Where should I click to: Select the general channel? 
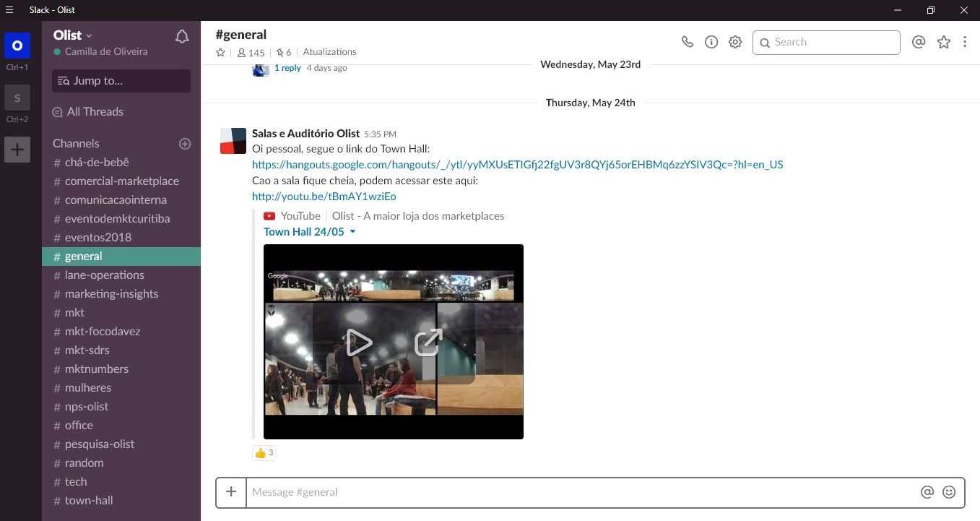point(121,257)
